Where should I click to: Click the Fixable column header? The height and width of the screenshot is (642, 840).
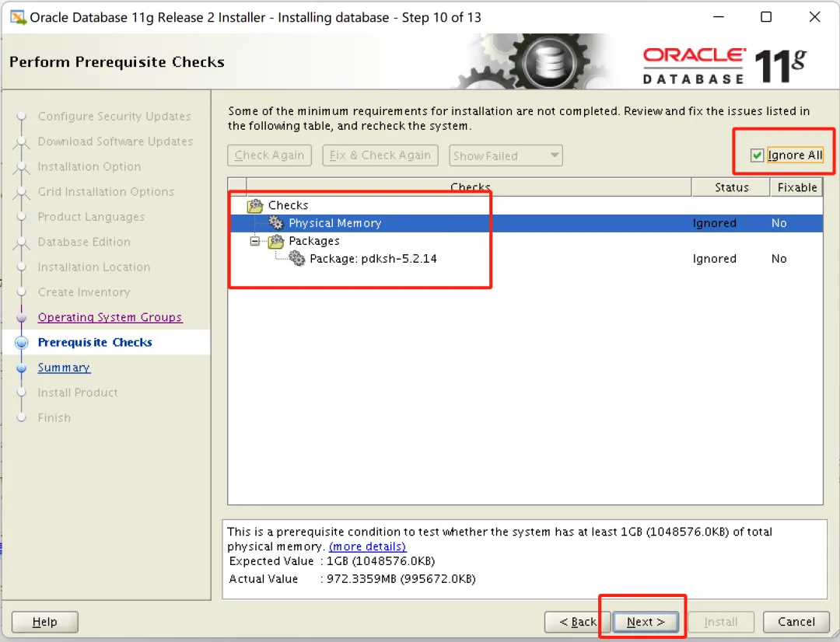[796, 187]
